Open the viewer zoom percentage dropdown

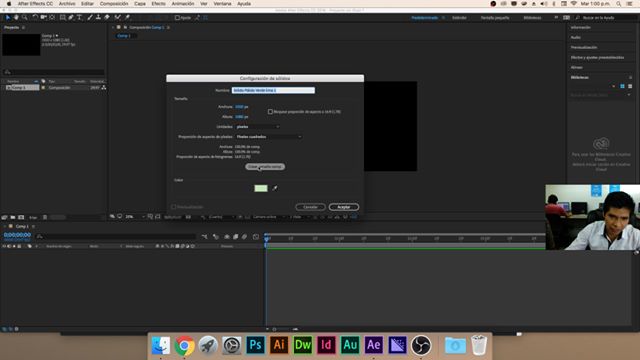pos(134,217)
